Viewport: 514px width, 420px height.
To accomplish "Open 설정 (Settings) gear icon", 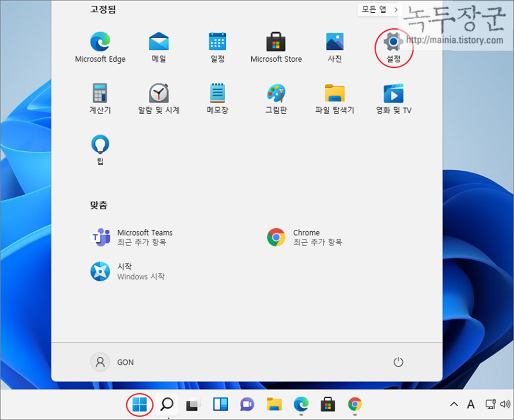I will pyautogui.click(x=394, y=48).
